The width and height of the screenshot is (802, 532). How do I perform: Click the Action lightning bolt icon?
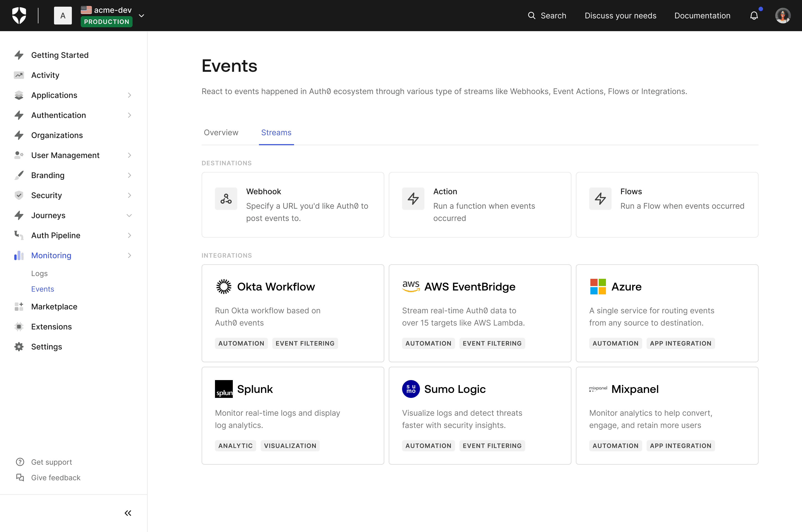413,198
